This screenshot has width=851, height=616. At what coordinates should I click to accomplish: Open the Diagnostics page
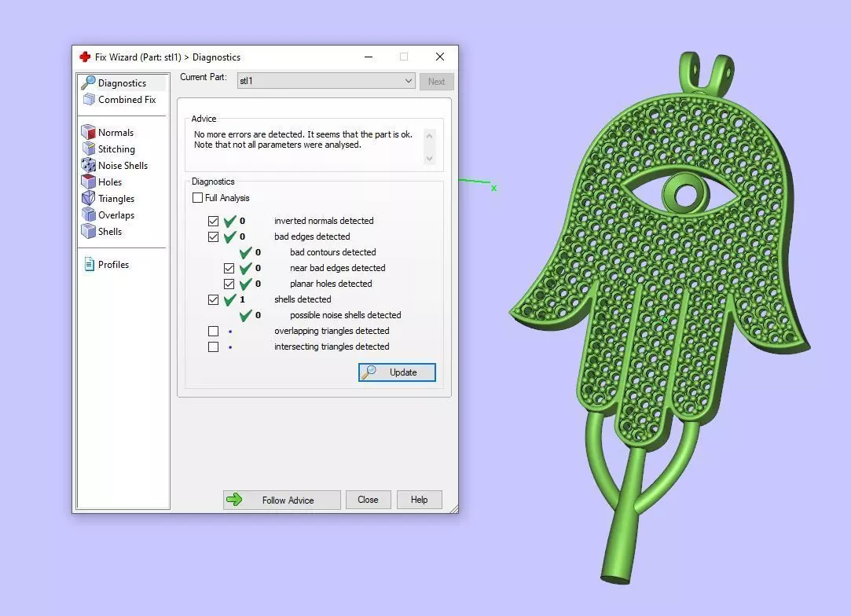click(x=122, y=83)
